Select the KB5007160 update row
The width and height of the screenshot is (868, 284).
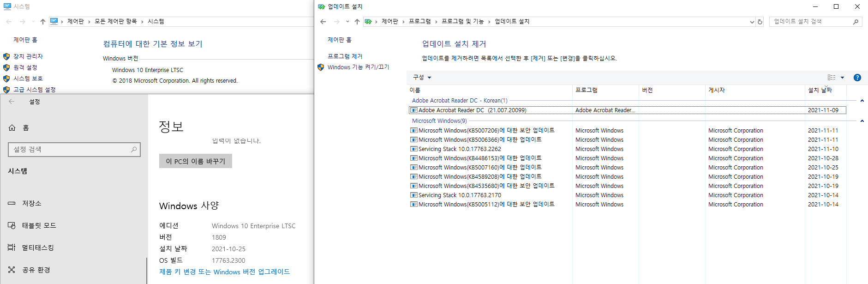click(x=628, y=168)
